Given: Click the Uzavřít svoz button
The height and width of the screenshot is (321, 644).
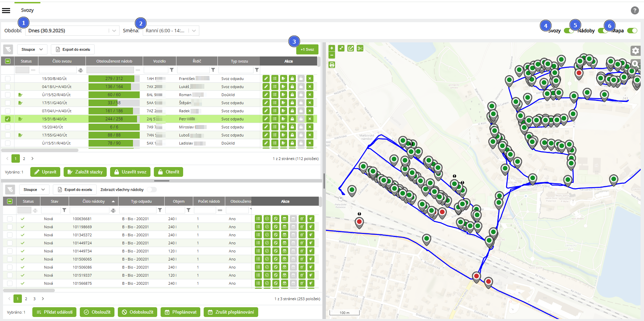Looking at the screenshot, I should coord(130,172).
